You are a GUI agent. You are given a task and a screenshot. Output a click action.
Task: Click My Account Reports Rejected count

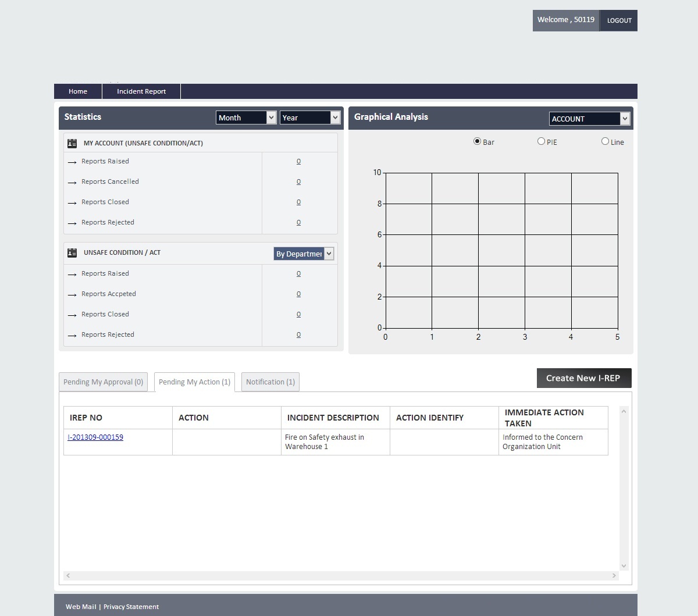pos(298,223)
